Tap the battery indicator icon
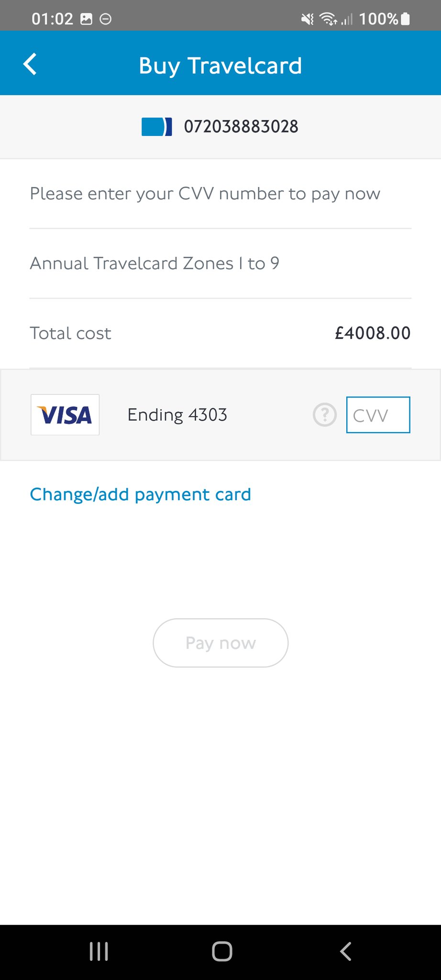Screen dimensions: 441x980 coord(405,19)
